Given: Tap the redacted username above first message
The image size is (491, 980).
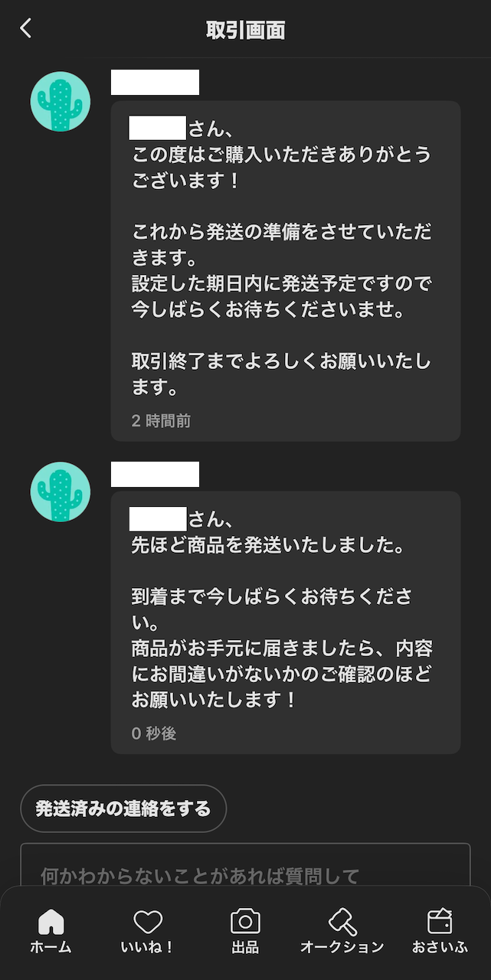Looking at the screenshot, I should coord(155,82).
